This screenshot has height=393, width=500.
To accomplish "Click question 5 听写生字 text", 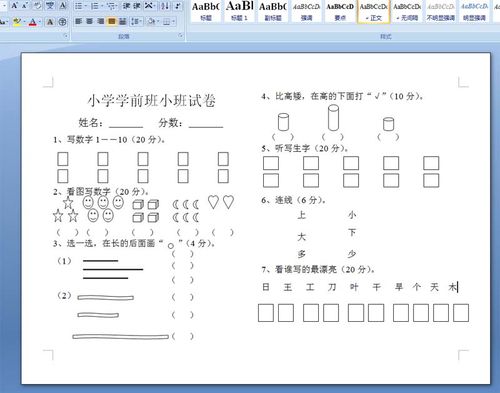I will click(305, 148).
